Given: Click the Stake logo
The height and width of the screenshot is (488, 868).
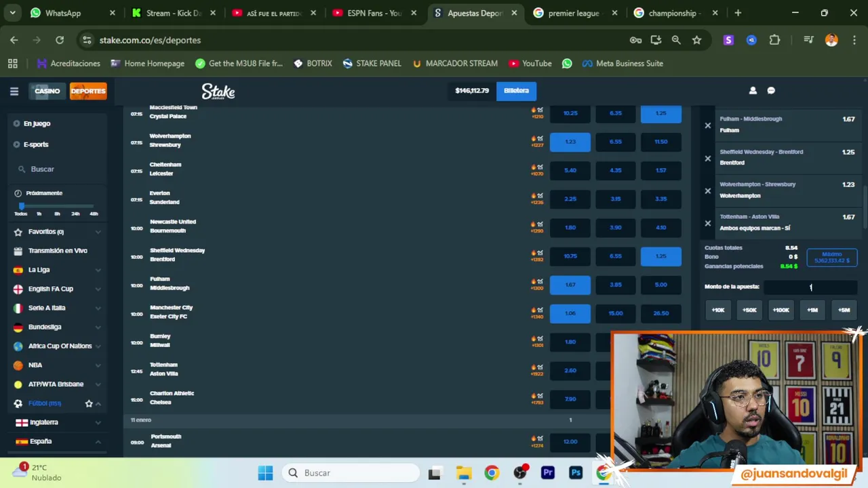Looking at the screenshot, I should click(218, 91).
